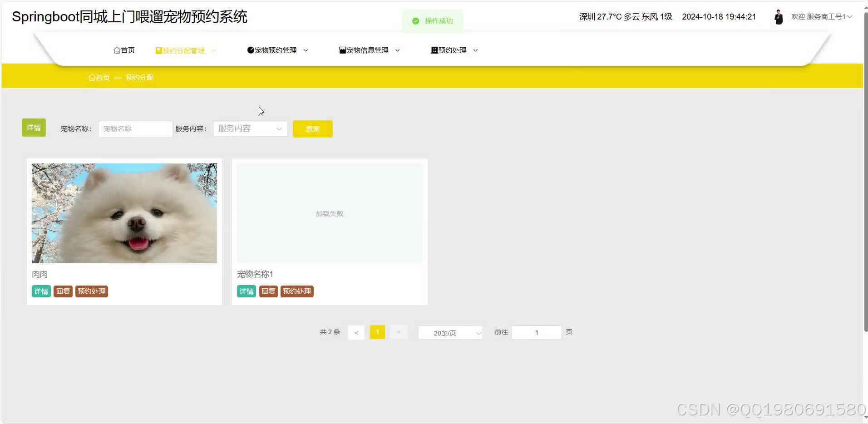Viewport: 868px width, 424px height.
Task: Click 详情 button under 肉肉
Action: coord(41,291)
